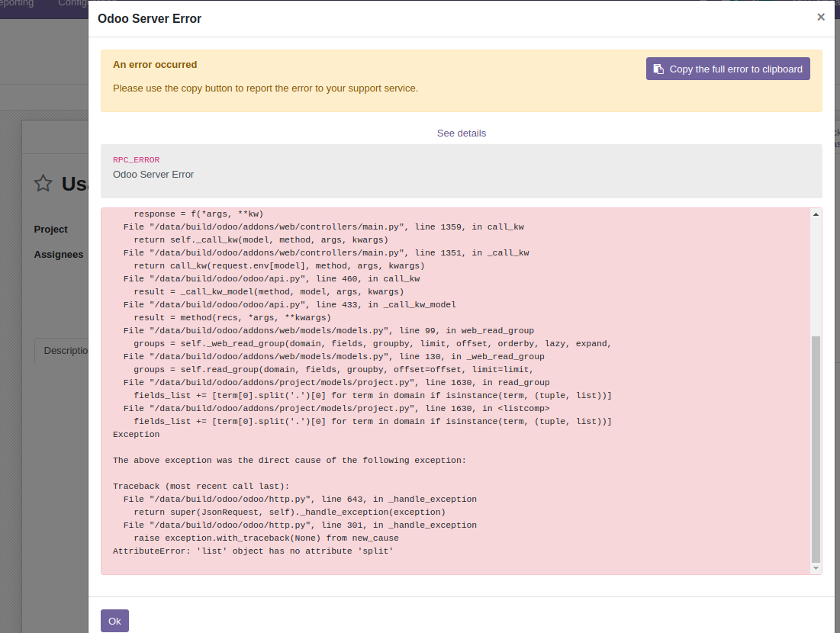Click Copy the full error to clipboard
840x633 pixels.
pyautogui.click(x=727, y=69)
